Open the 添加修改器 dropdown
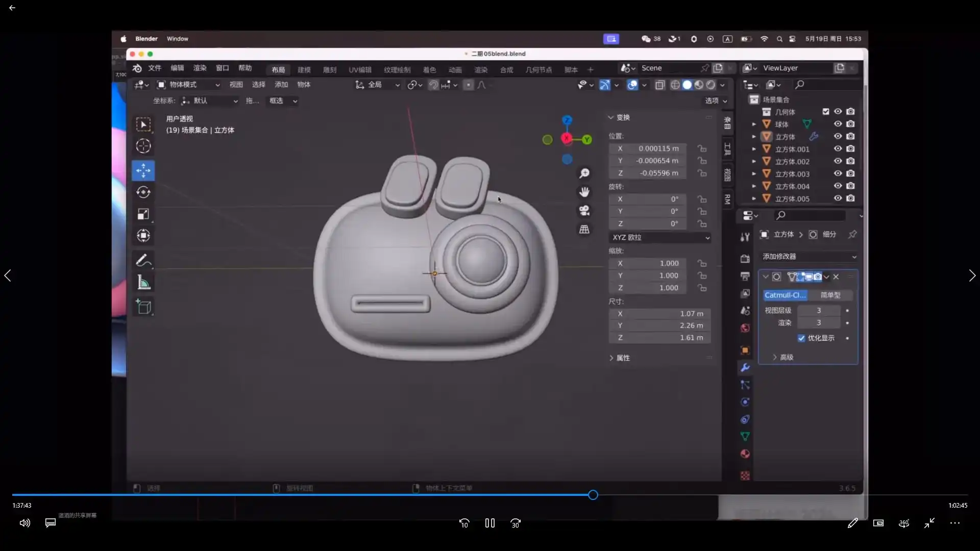This screenshot has width=980, height=551. (x=809, y=257)
